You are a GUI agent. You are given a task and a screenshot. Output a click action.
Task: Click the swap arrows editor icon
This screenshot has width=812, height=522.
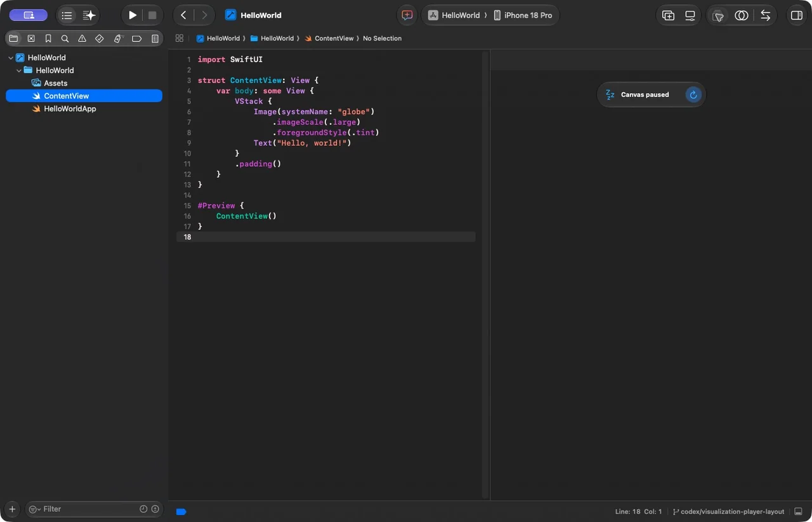pos(766,15)
